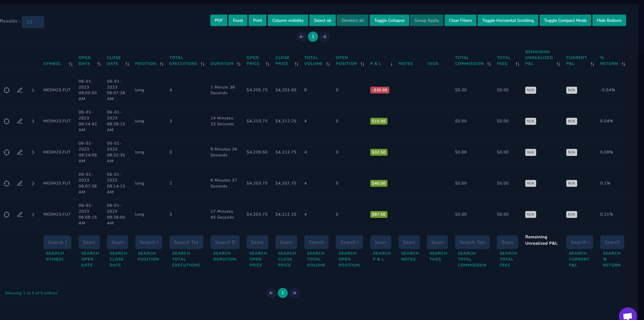The width and height of the screenshot is (644, 320).
Task: Sort table by Total Volume column
Action: click(x=328, y=64)
